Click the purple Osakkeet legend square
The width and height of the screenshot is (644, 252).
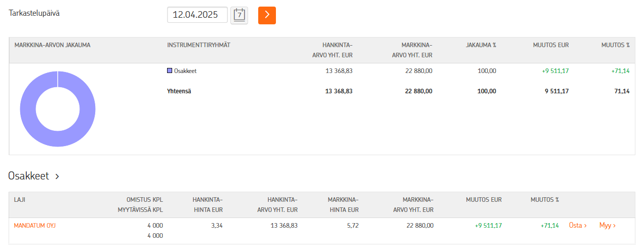tap(170, 71)
